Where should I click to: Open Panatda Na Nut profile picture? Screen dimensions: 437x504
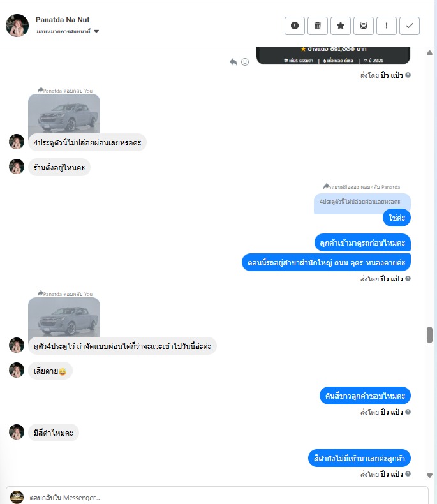click(x=17, y=26)
